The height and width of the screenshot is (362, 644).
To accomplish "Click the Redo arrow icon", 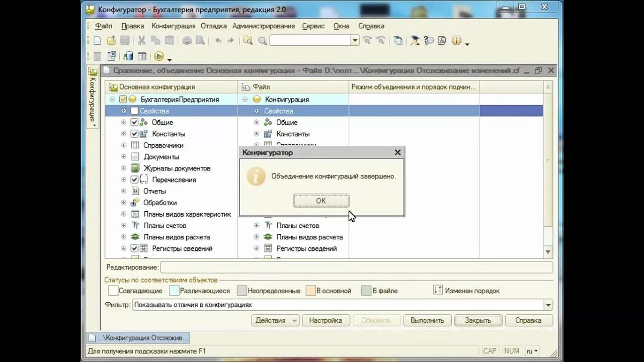I will coord(231,41).
